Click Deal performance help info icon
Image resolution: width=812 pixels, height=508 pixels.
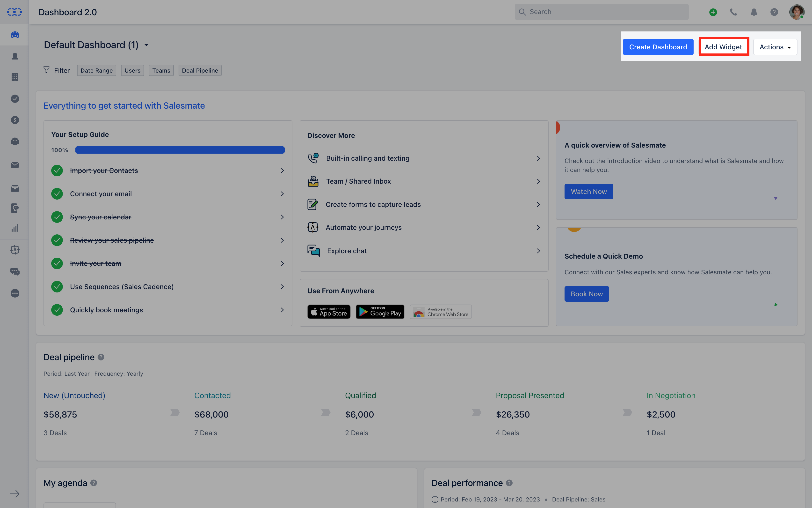point(509,483)
